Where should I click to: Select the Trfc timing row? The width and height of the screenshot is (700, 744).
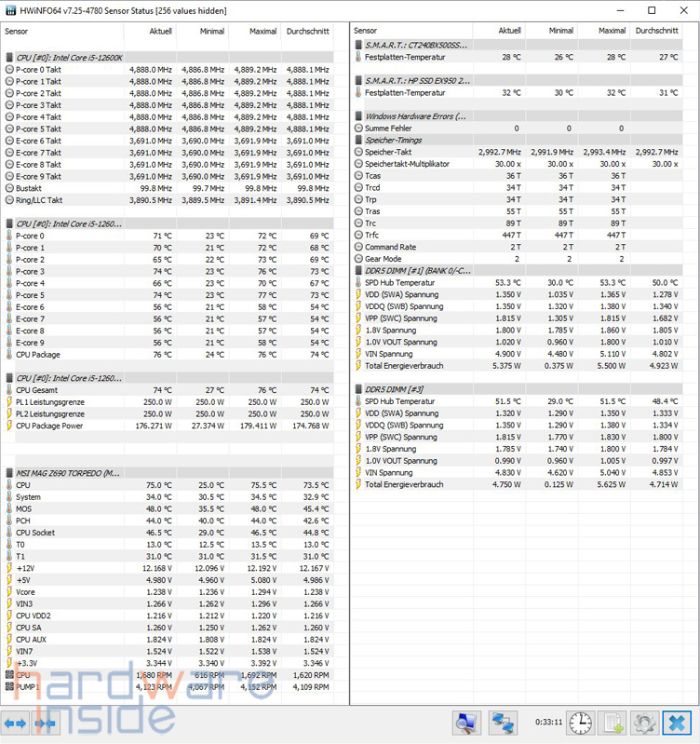tap(517, 235)
